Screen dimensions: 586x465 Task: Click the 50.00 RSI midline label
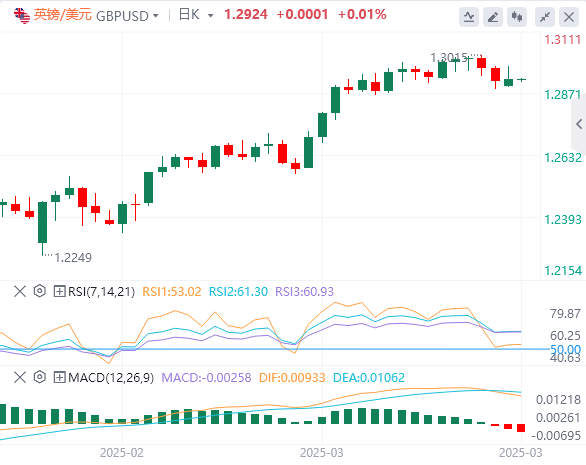(565, 349)
